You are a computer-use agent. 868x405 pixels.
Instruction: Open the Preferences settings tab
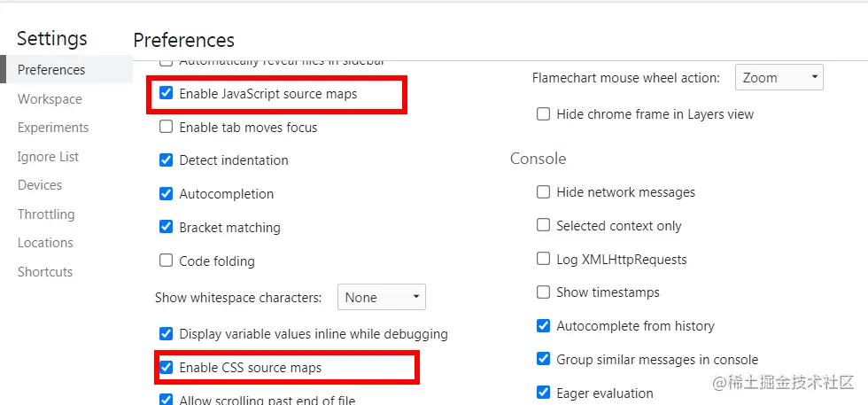coord(51,70)
